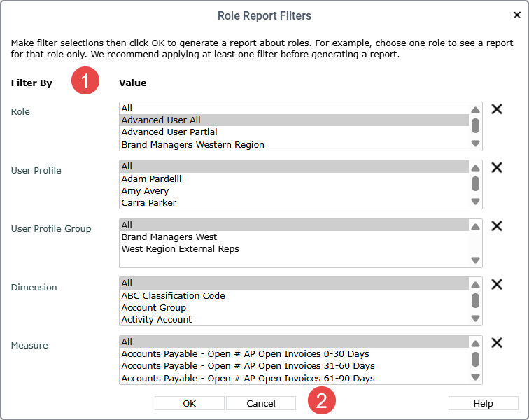This screenshot has height=420, width=529.
Task: Clear the User Profile filter with its X icon
Action: click(x=497, y=167)
